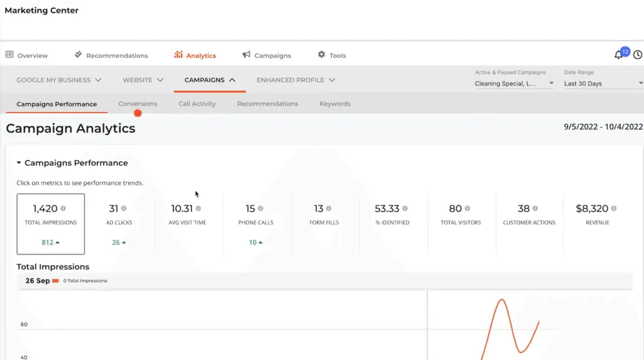
Task: Click info icon beside Customer Actions 38
Action: tap(535, 209)
